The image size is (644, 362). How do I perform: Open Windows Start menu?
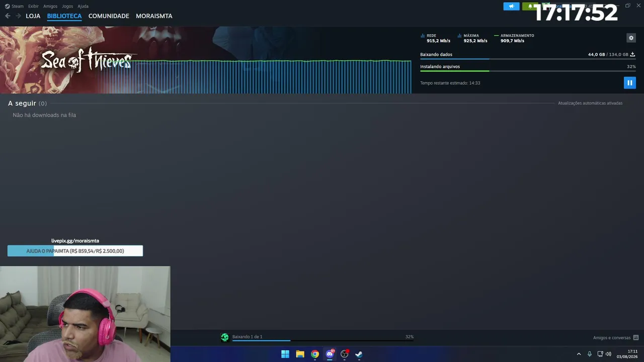[x=285, y=354]
